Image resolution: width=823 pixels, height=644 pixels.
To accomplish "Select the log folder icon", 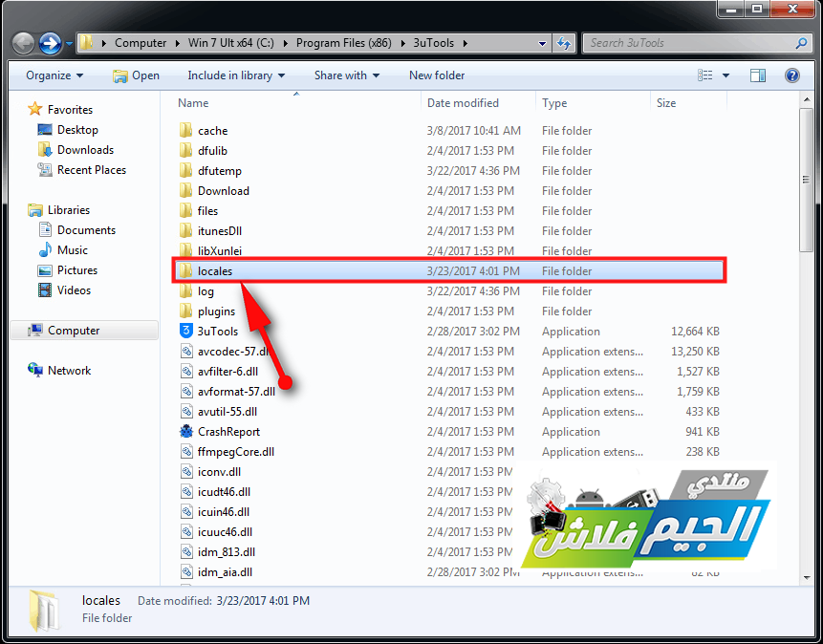I will [x=185, y=291].
